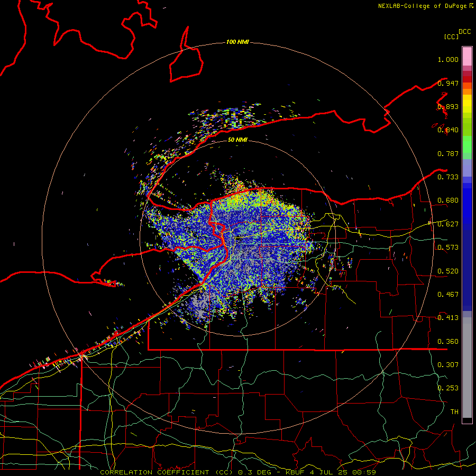Select the 0.840 legend value
Image resolution: width=476 pixels, height=476 pixels.
[448, 130]
